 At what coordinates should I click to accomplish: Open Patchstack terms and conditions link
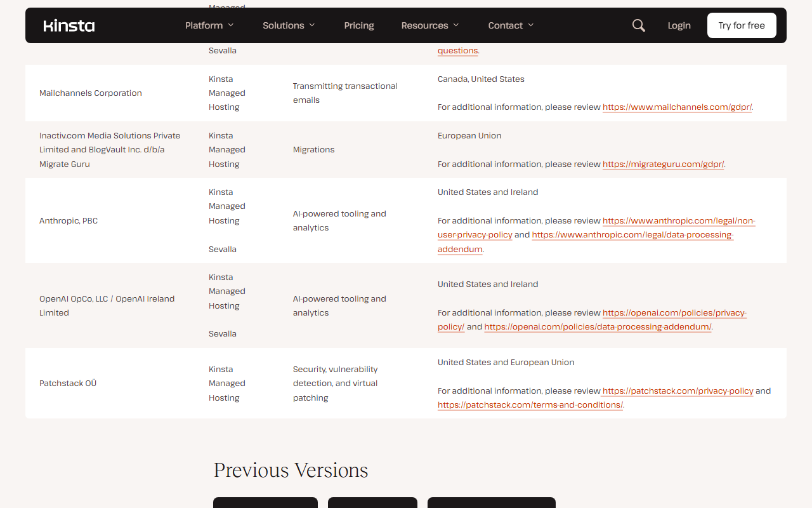tap(530, 405)
